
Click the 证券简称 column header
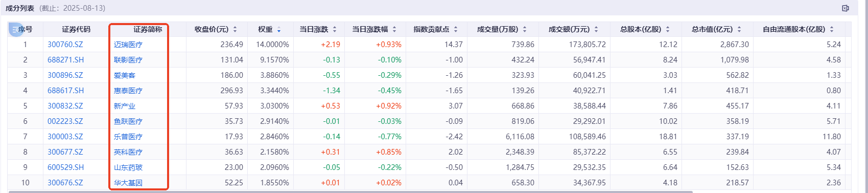tap(148, 30)
